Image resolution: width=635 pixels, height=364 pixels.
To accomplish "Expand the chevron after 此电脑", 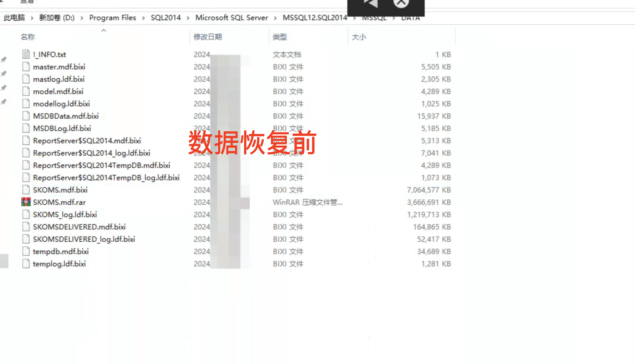I will tap(32, 18).
